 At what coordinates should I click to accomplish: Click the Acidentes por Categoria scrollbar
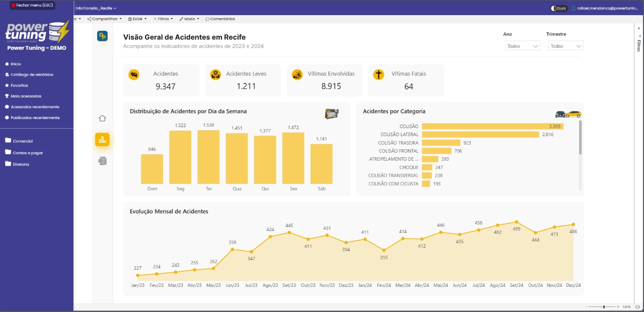tap(580, 137)
